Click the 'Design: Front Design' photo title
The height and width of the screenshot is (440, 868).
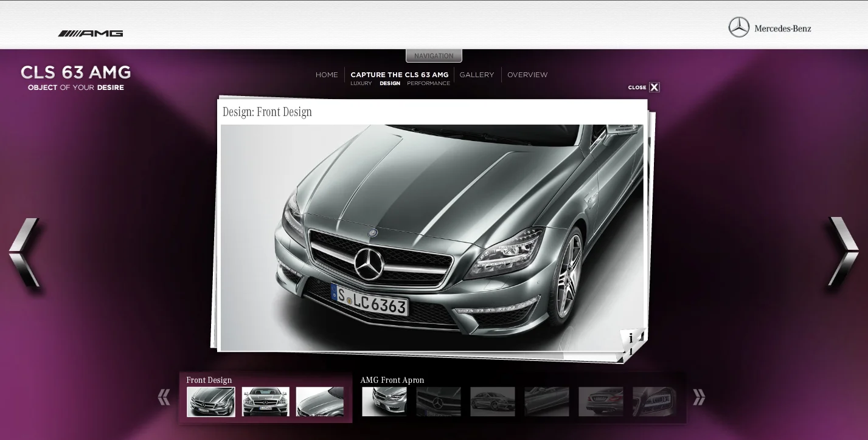267,112
